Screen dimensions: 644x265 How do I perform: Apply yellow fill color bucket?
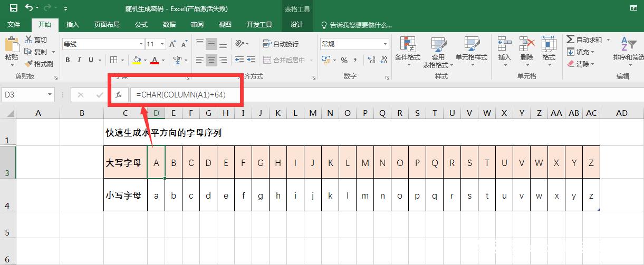coord(137,60)
